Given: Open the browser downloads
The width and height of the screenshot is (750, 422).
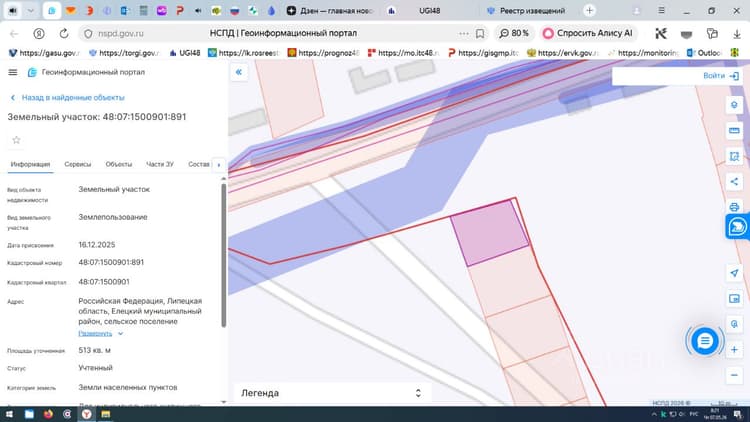Looking at the screenshot, I should click(x=737, y=33).
